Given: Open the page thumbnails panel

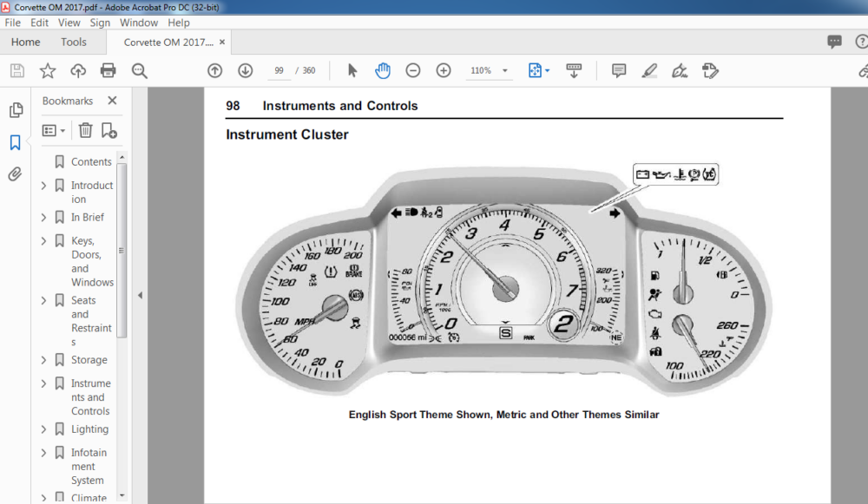Looking at the screenshot, I should pos(16,110).
